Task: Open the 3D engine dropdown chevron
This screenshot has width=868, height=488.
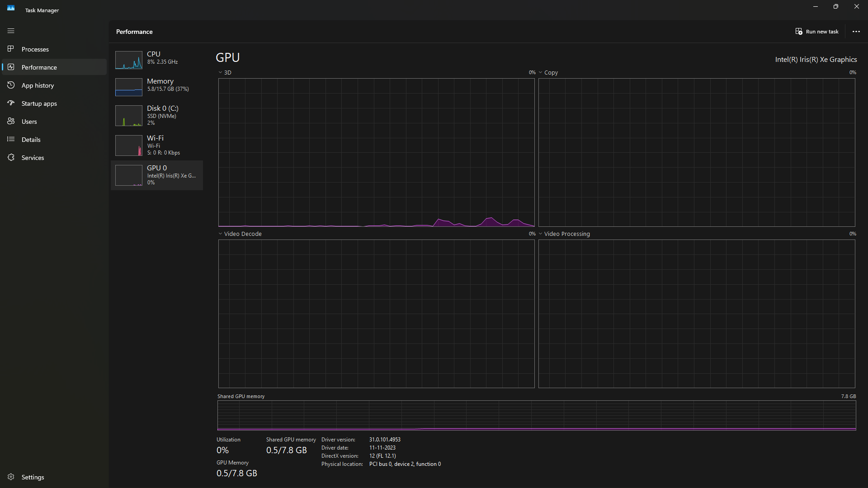Action: [220, 72]
